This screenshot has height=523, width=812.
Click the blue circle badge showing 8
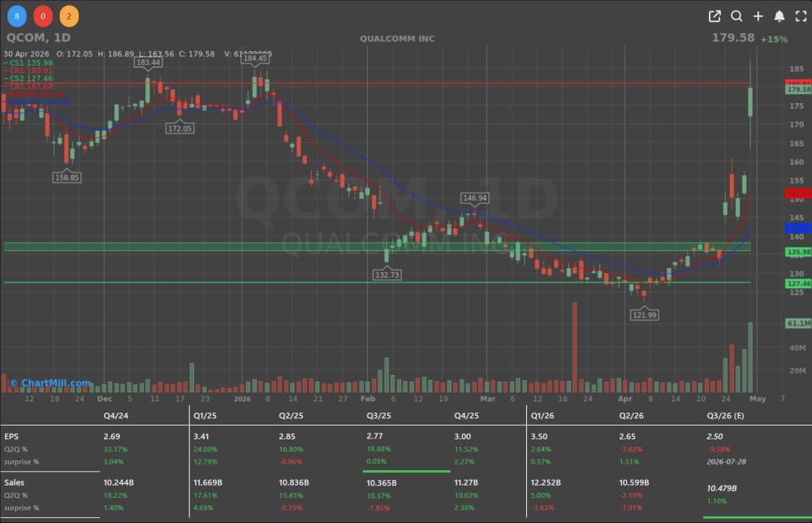coord(17,16)
